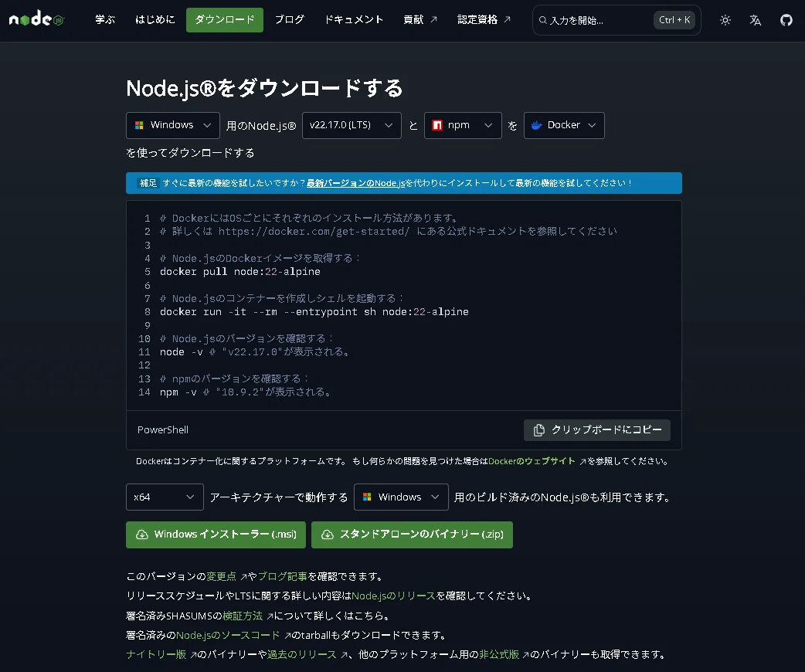Download スタンドアローンのバイナリー (.zip)
Viewport: 805px width, 672px height.
pos(412,535)
